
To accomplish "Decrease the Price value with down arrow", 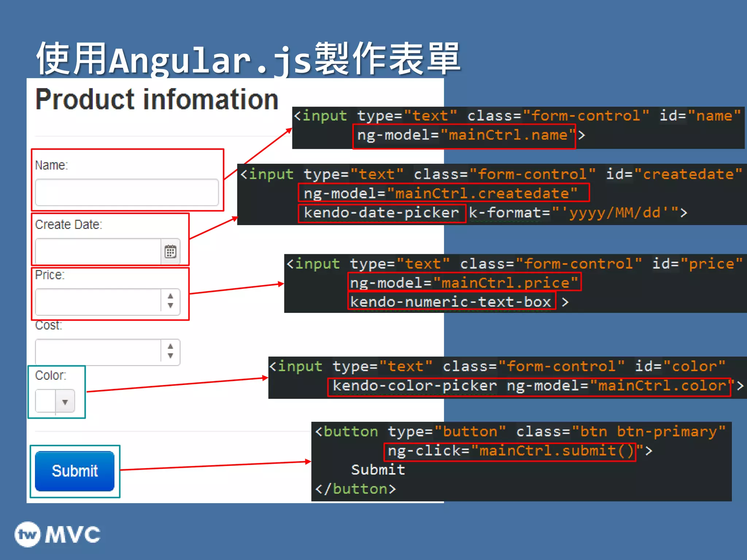I will 170,306.
